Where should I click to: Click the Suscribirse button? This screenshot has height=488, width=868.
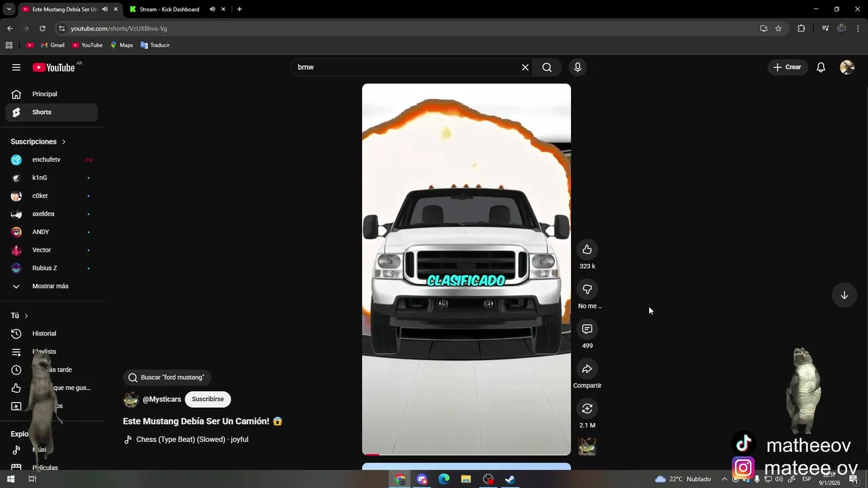tap(208, 399)
